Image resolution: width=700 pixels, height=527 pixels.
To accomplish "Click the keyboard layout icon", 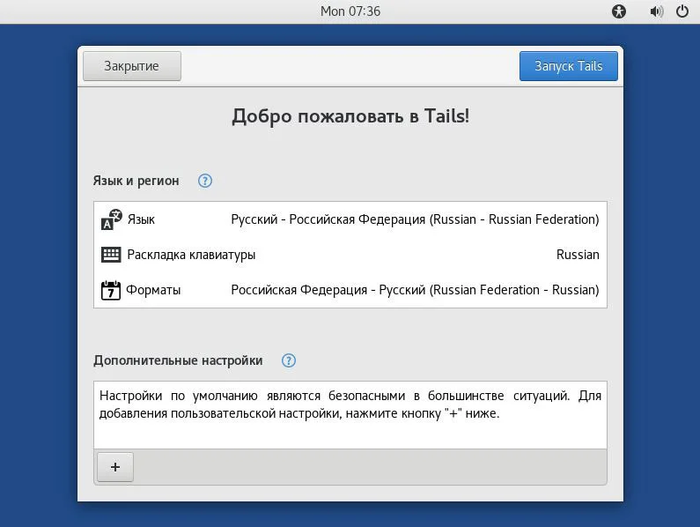I will (x=111, y=255).
